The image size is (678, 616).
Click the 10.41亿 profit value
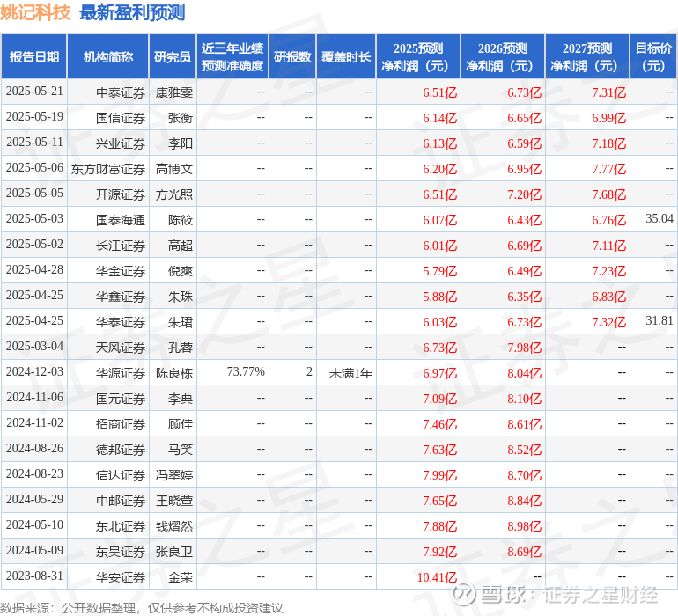click(x=437, y=577)
